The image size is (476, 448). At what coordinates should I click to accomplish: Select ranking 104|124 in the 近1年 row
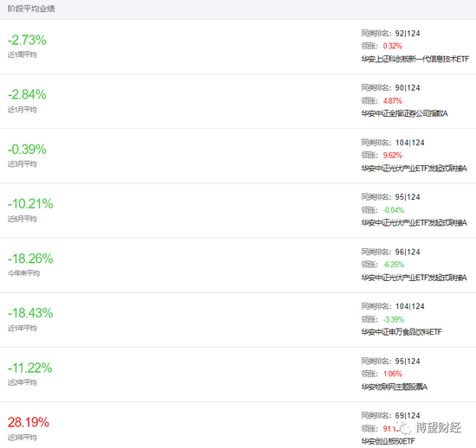(409, 306)
